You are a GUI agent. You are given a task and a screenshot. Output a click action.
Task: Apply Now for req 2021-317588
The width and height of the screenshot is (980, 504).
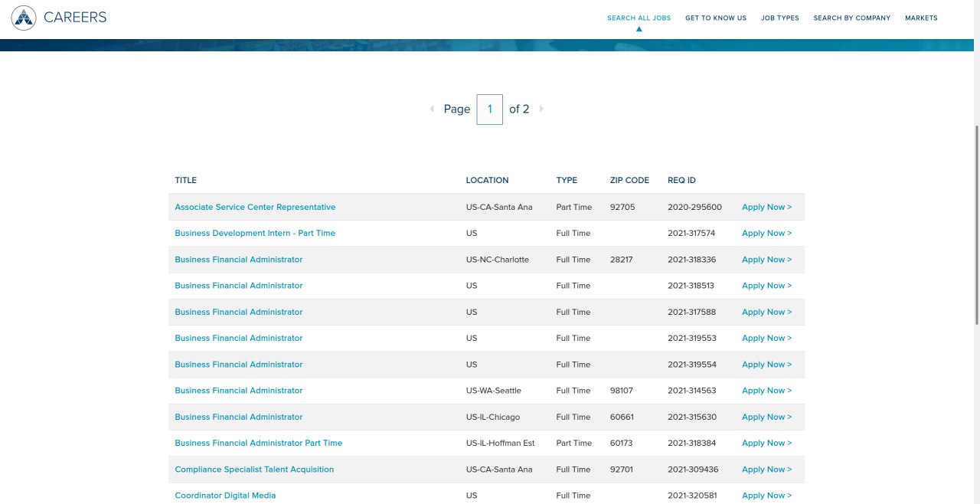[x=766, y=312]
